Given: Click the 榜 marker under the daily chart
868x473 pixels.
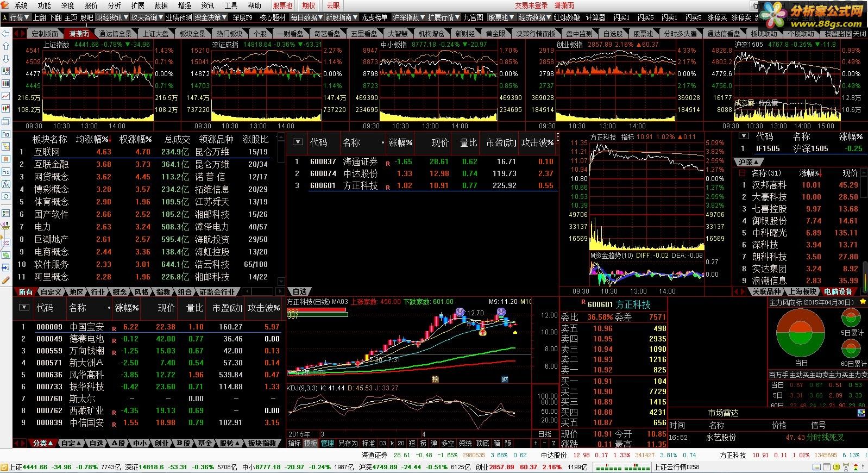Looking at the screenshot, I should [x=435, y=379].
